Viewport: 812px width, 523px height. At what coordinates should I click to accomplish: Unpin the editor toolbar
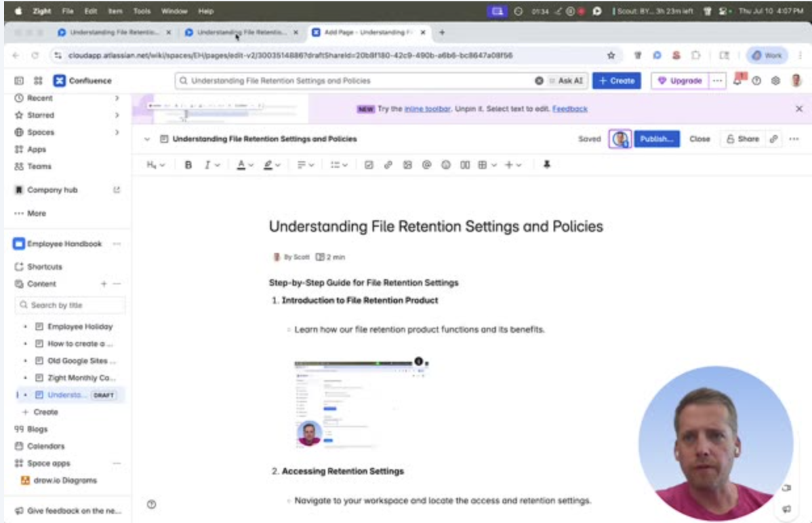pyautogui.click(x=546, y=165)
